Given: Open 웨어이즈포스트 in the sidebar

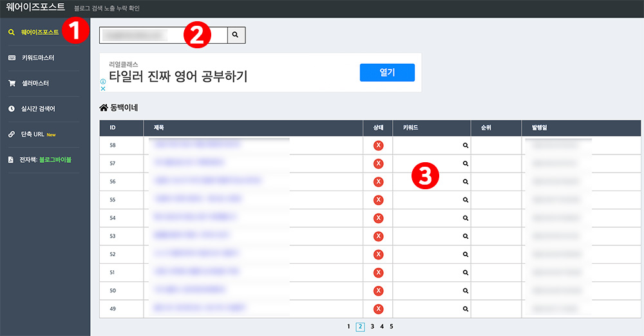Looking at the screenshot, I should tap(40, 32).
